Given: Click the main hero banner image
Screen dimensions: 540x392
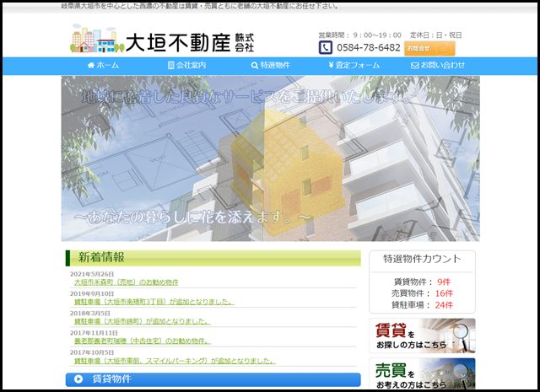Looking at the screenshot, I should [270, 158].
